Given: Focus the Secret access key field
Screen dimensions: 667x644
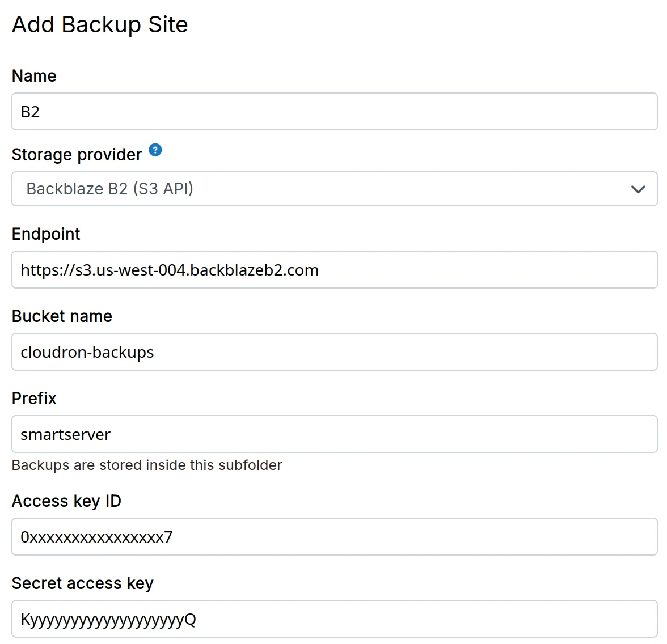Looking at the screenshot, I should (x=334, y=619).
